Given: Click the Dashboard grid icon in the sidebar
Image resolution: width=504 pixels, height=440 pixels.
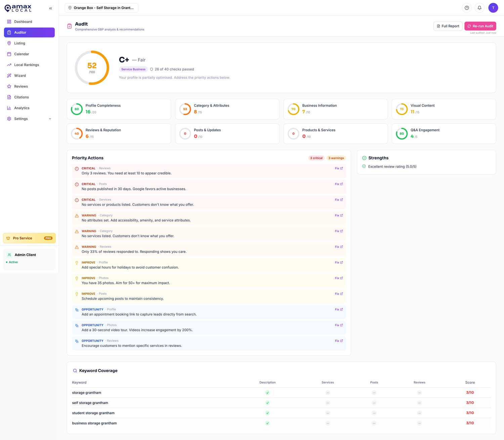Looking at the screenshot, I should pyautogui.click(x=9, y=22).
